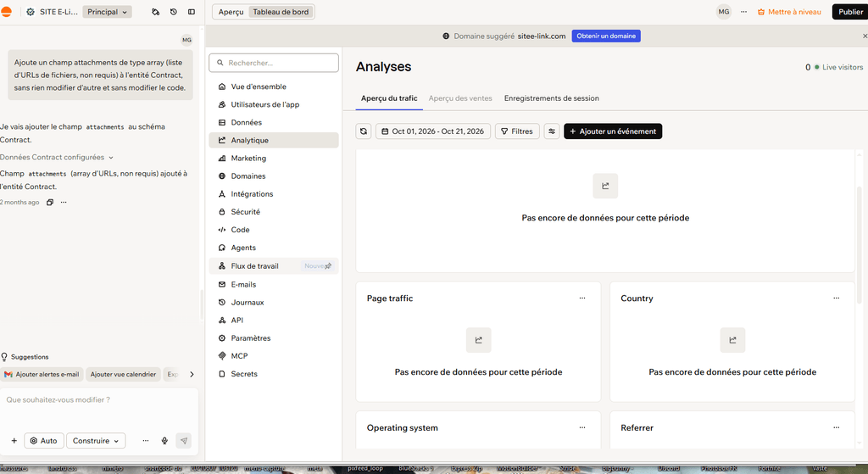
Task: Dismiss the suggested domain banner
Action: tap(865, 36)
